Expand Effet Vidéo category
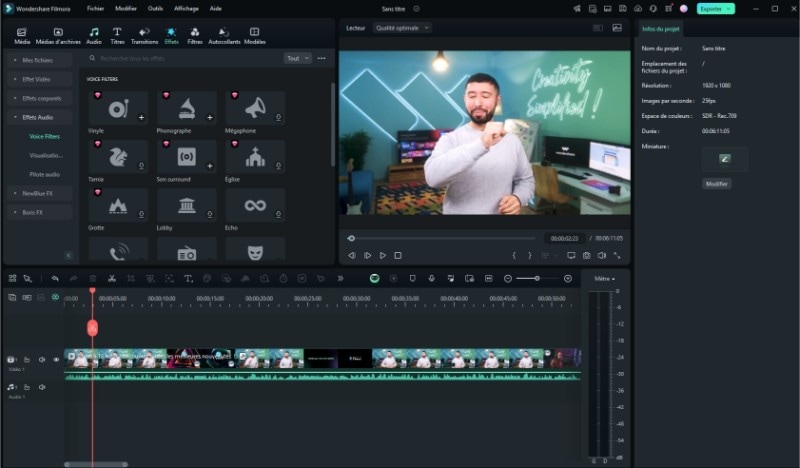Viewport: 800px width, 468px height. coord(40,79)
